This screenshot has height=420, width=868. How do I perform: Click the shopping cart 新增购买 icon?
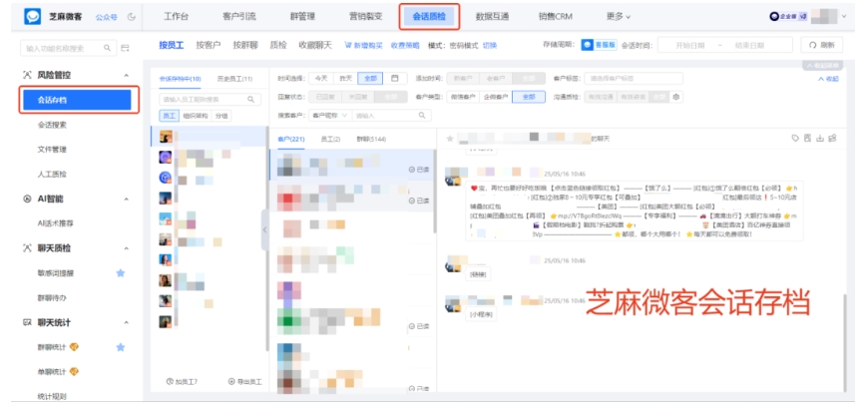click(348, 45)
